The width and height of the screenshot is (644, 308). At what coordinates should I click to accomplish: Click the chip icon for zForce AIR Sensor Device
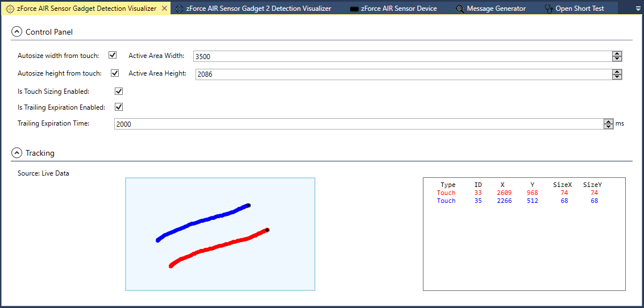354,9
